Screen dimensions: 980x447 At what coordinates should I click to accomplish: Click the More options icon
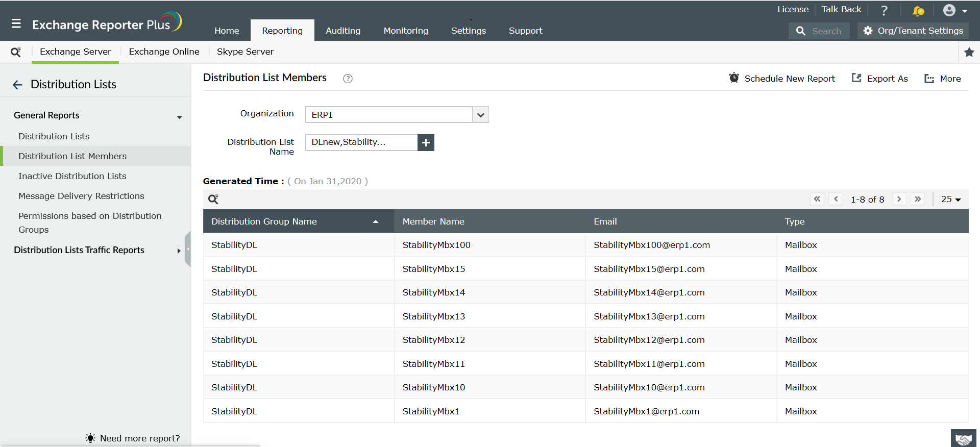929,79
